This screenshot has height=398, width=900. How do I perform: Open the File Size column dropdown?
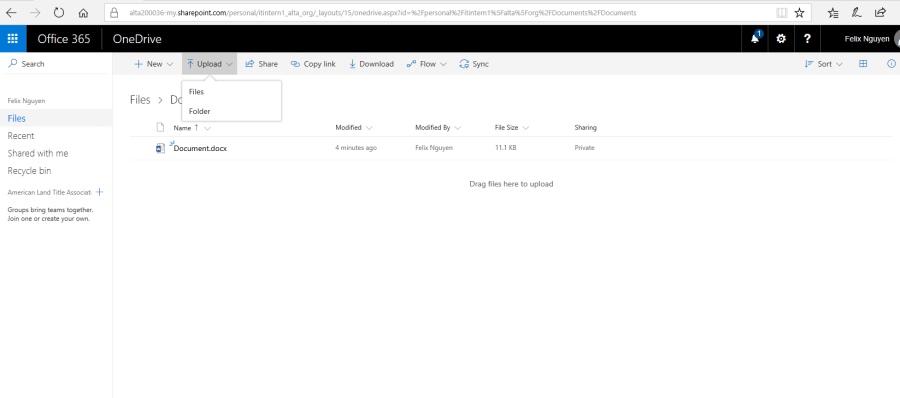pyautogui.click(x=512, y=127)
